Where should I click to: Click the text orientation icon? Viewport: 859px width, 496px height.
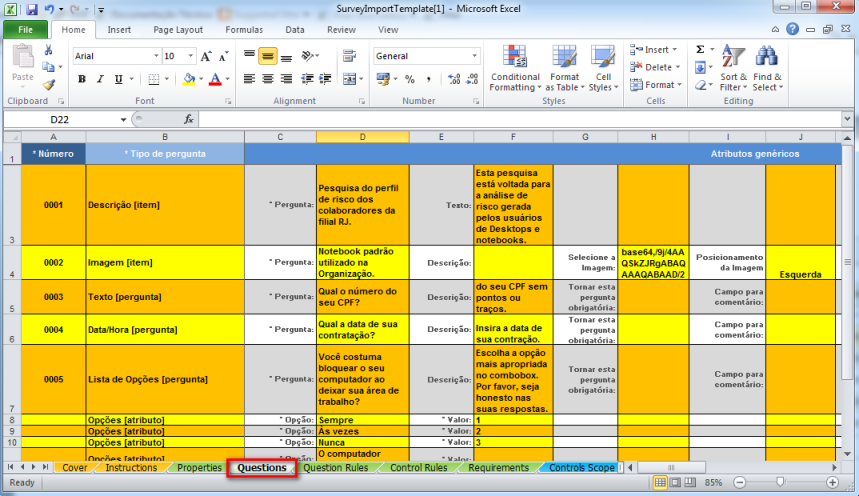[x=308, y=56]
